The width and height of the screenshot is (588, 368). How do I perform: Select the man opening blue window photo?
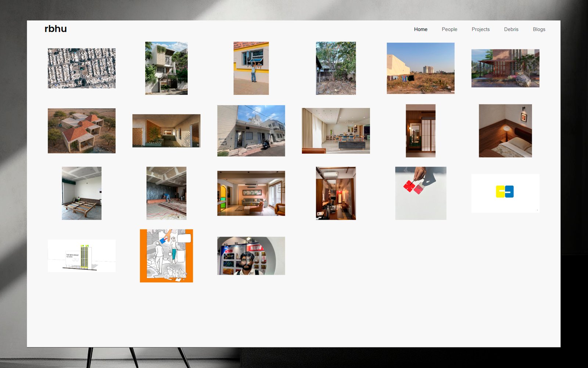click(x=251, y=68)
